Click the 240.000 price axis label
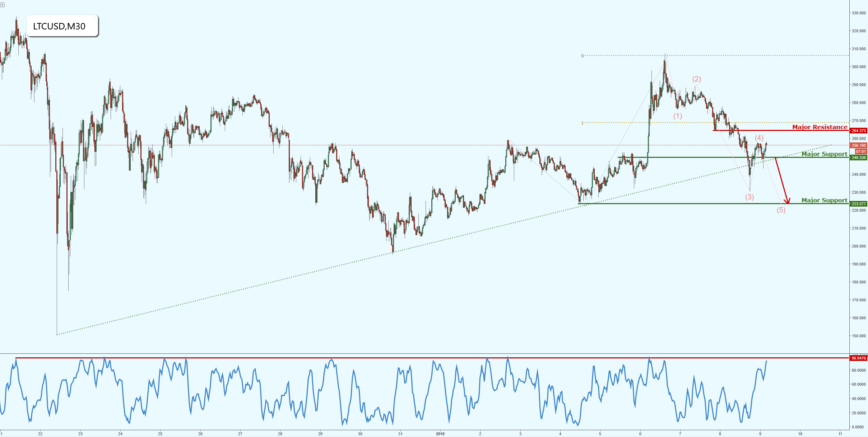Viewport: 868px width, 437px height. tap(859, 174)
